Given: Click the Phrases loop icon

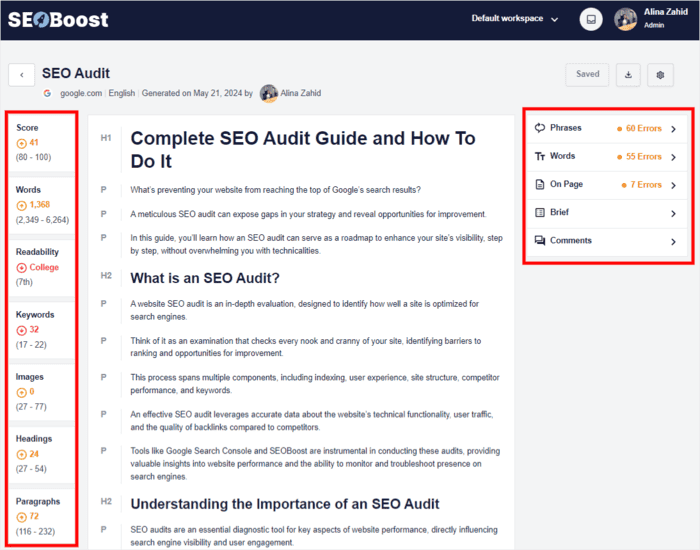Looking at the screenshot, I should click(x=540, y=128).
